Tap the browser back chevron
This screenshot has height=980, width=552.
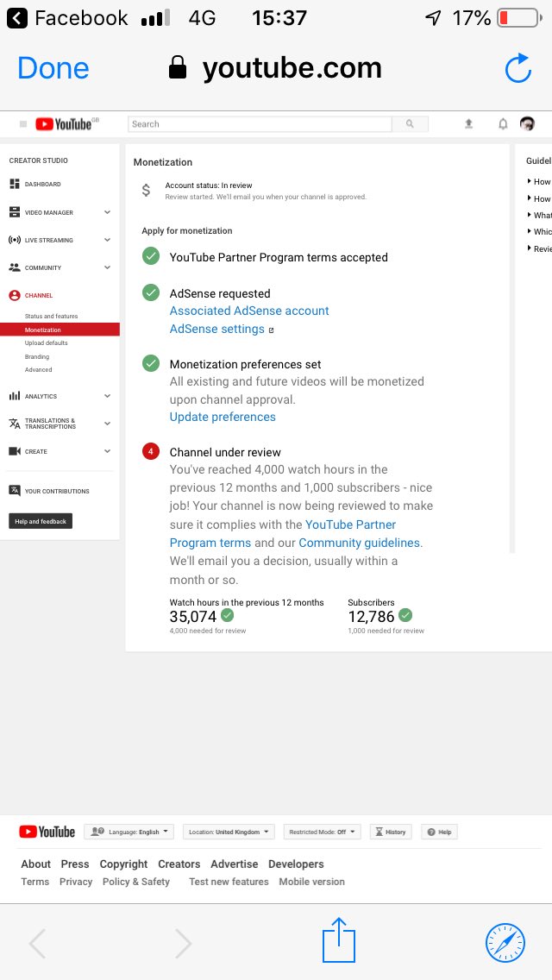37,943
